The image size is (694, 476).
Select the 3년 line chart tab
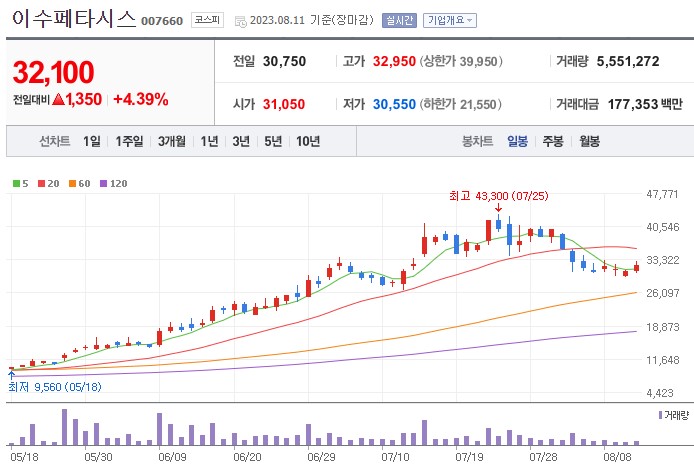(241, 141)
